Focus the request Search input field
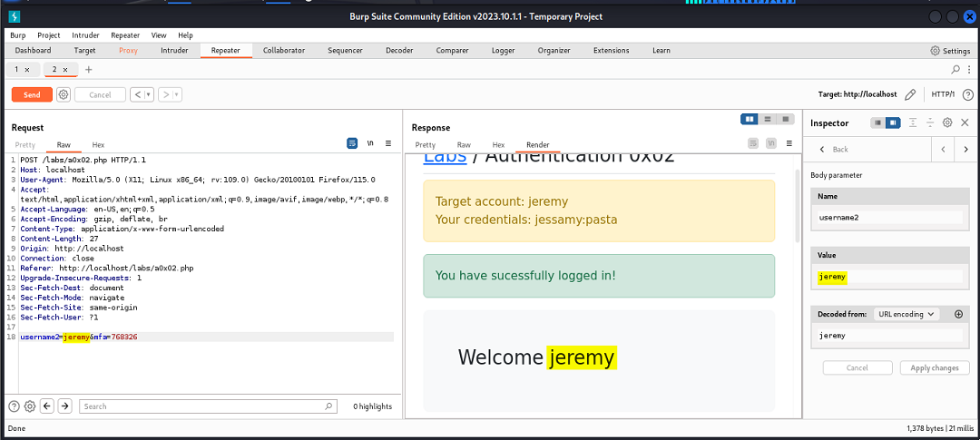The height and width of the screenshot is (440, 980). [x=208, y=406]
